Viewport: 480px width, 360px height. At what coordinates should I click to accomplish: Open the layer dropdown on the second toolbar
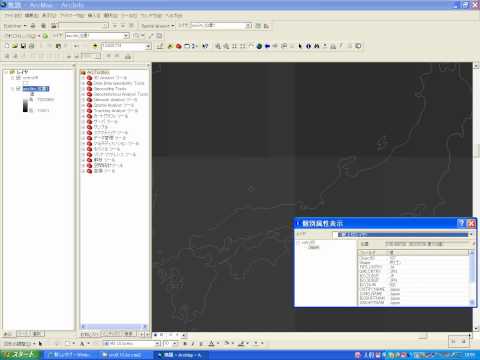coord(126,36)
